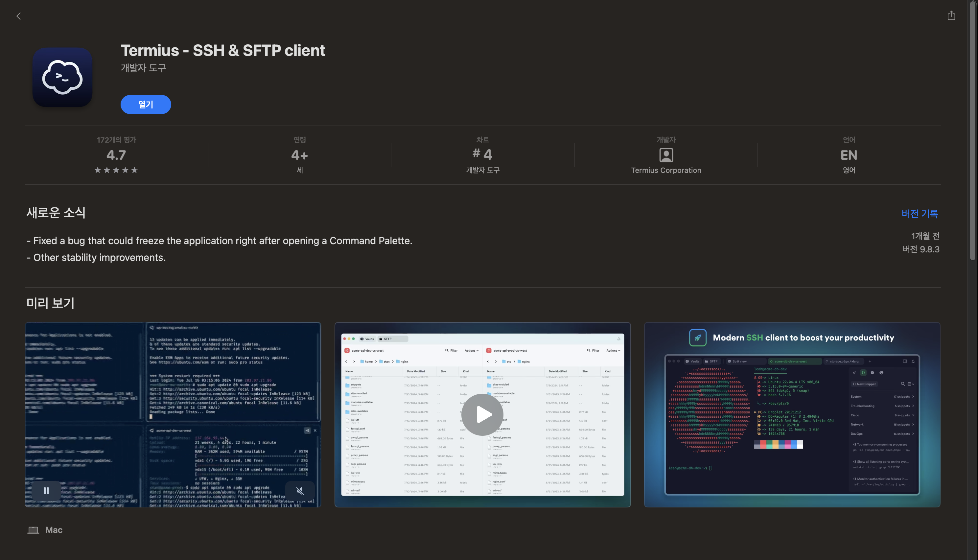Play the SFTP preview video
The width and height of the screenshot is (978, 560).
[482, 415]
